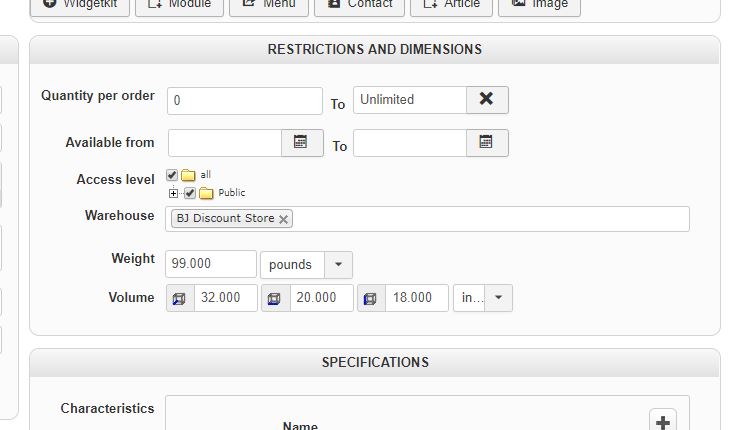Click the width dimension icon beside 20.000
The width and height of the screenshot is (743, 430).
click(x=275, y=298)
